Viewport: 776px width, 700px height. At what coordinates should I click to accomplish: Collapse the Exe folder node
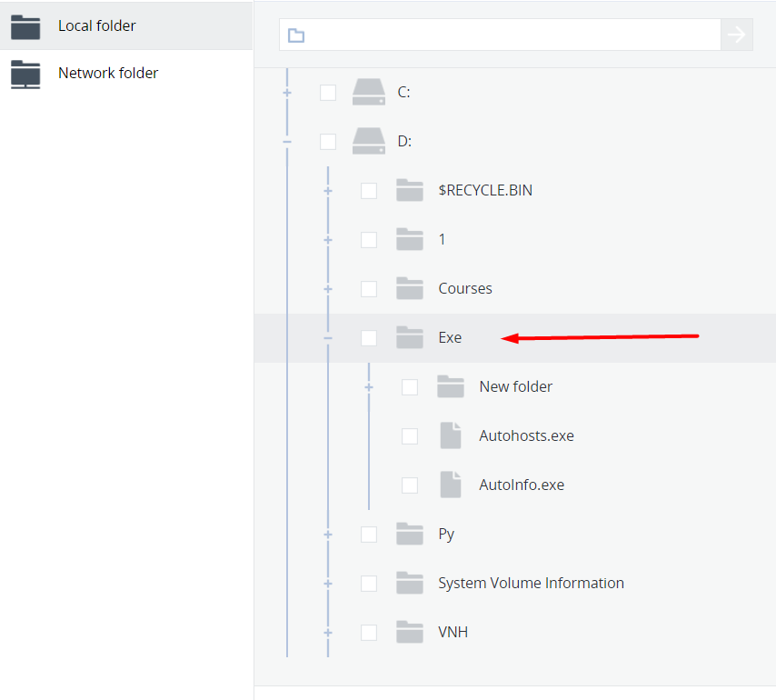328,338
